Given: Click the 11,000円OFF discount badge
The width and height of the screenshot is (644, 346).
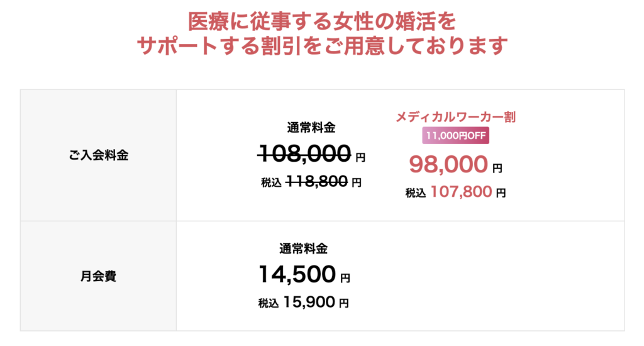Looking at the screenshot, I should (x=456, y=135).
